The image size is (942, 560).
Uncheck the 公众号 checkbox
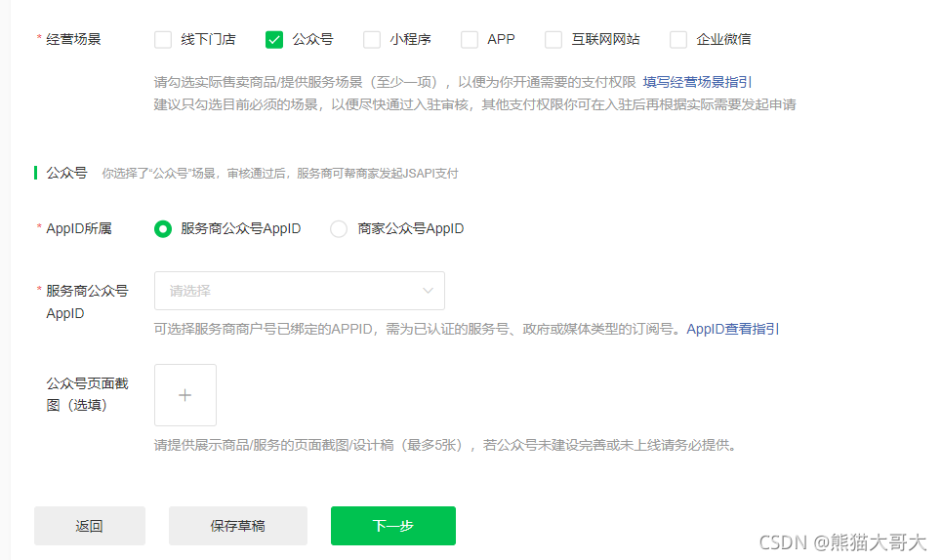coord(274,40)
